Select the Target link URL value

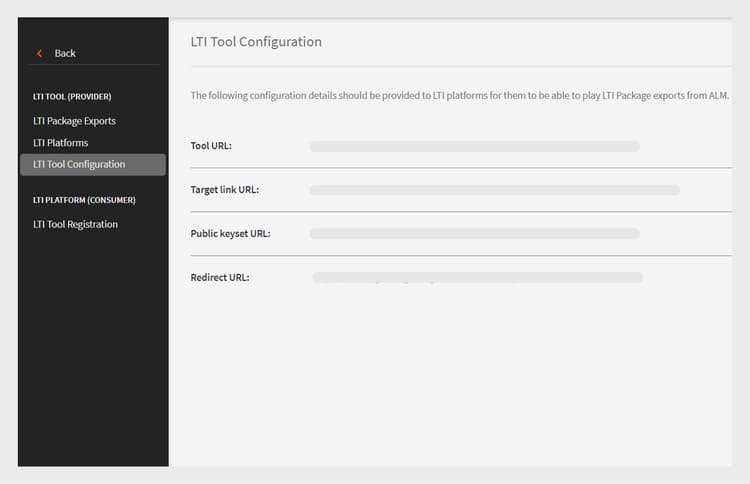tap(494, 190)
